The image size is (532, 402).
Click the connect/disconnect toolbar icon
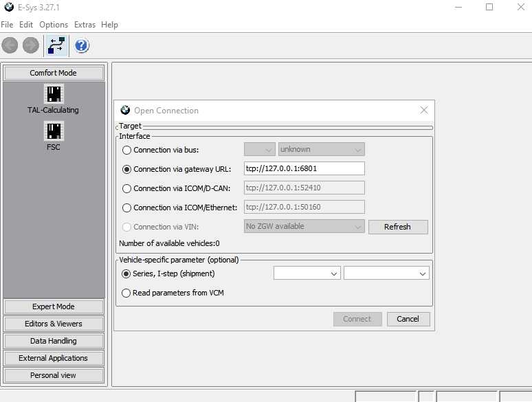pyautogui.click(x=56, y=45)
